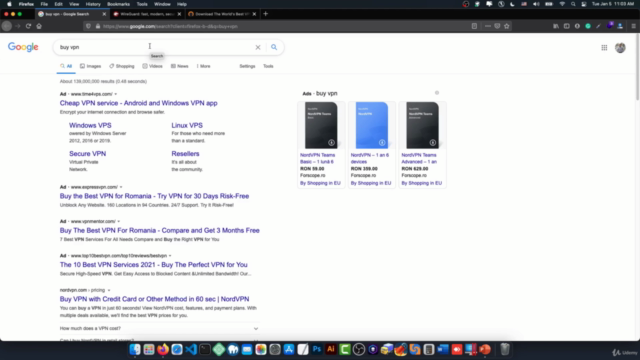
Task: Go back to the previous page
Action: pyautogui.click(x=7, y=26)
